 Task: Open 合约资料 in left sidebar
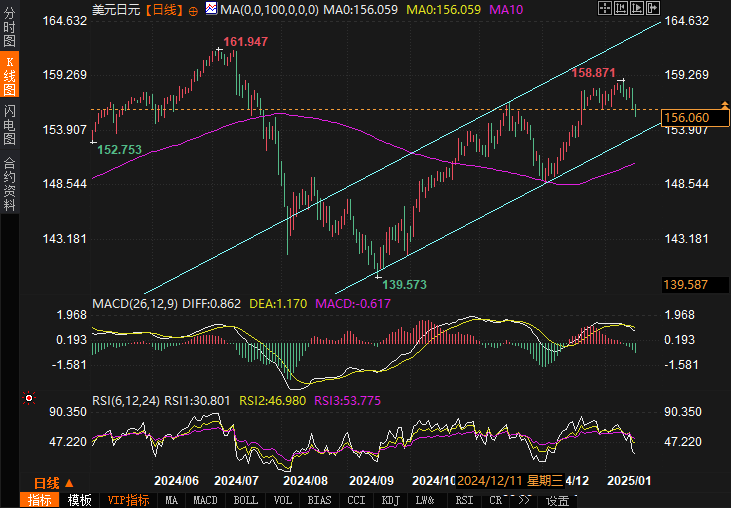(9, 184)
